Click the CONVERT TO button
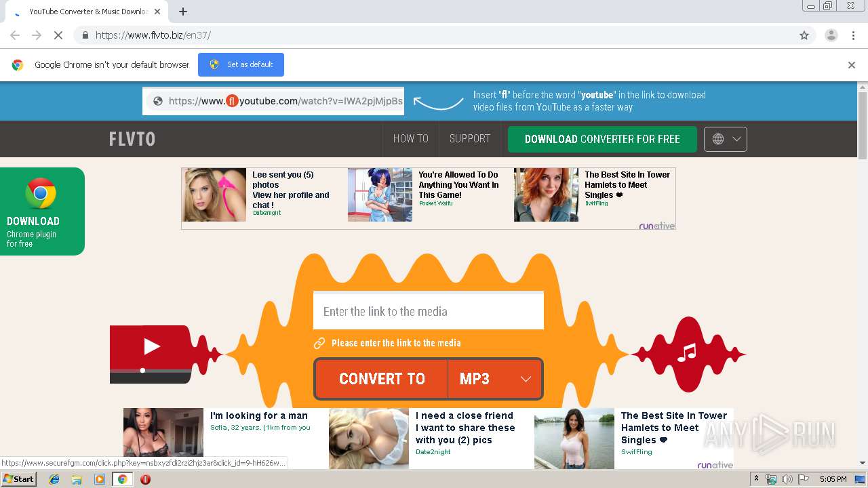Screen dimensions: 868x488 [x=382, y=379]
